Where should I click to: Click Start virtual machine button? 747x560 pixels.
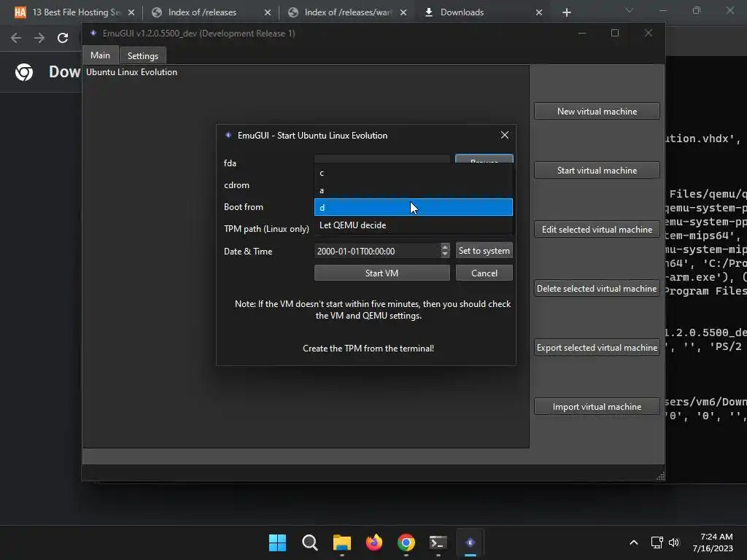(597, 170)
